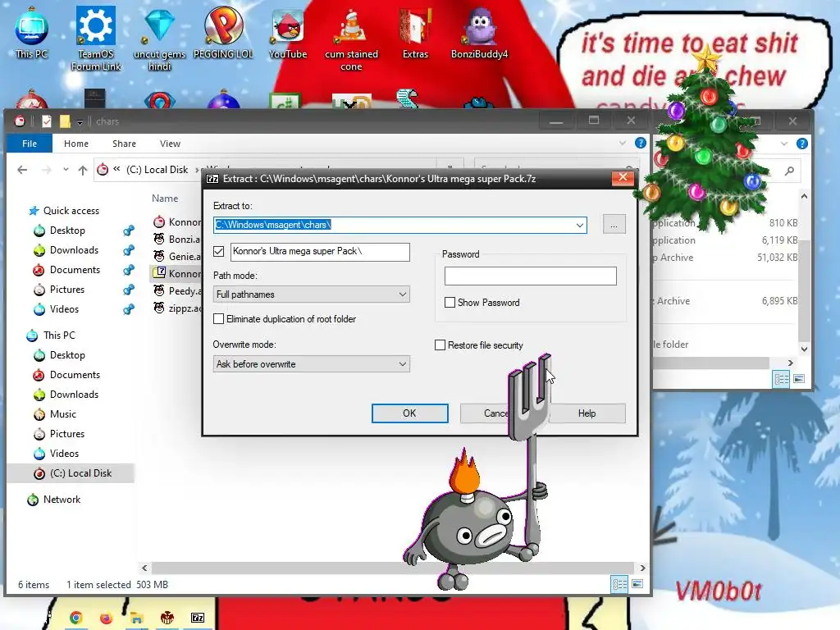Switch to details view icon in chars window

point(620,584)
